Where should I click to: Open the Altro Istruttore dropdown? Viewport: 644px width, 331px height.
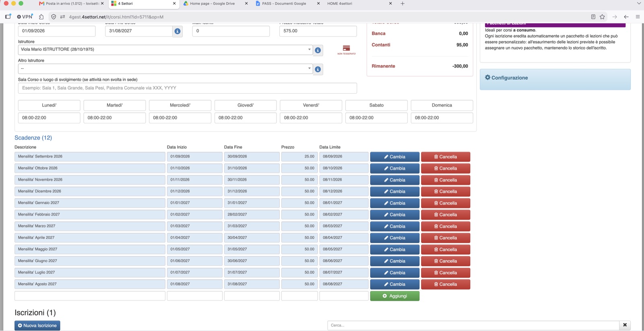pyautogui.click(x=165, y=68)
